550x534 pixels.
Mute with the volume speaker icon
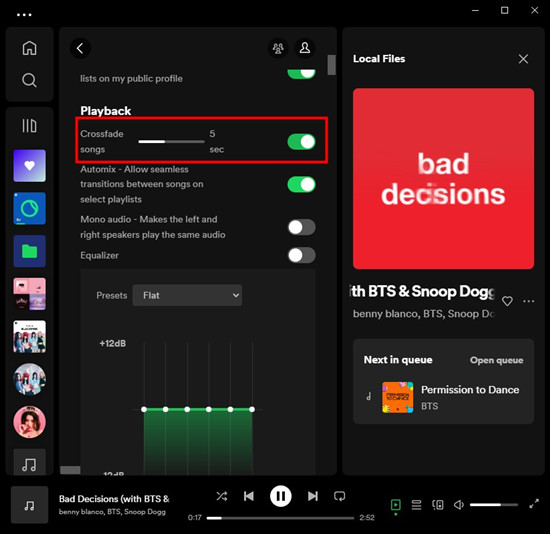(x=458, y=505)
